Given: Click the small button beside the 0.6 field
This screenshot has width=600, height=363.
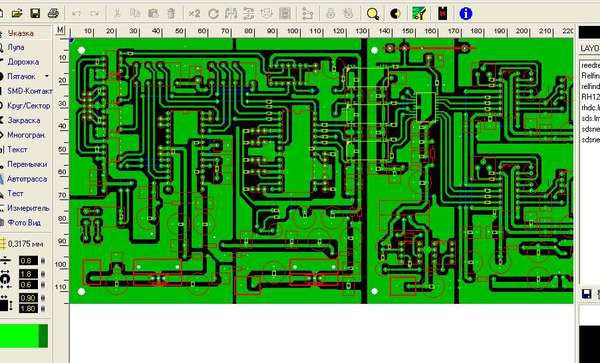Looking at the screenshot, I should 43,285.
